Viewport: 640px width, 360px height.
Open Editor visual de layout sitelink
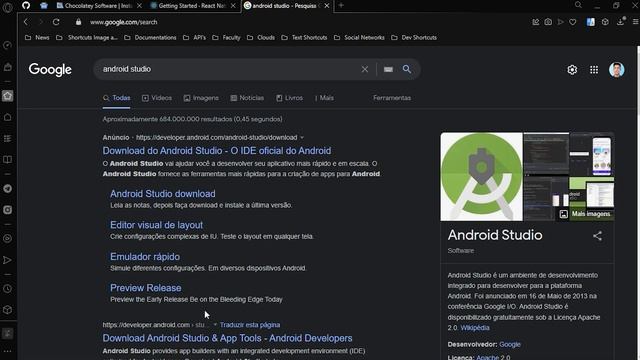[x=156, y=225]
